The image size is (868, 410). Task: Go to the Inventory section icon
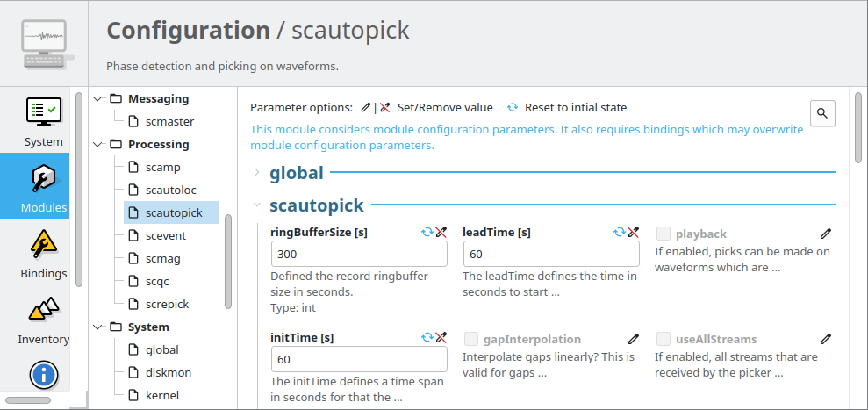pos(43,310)
